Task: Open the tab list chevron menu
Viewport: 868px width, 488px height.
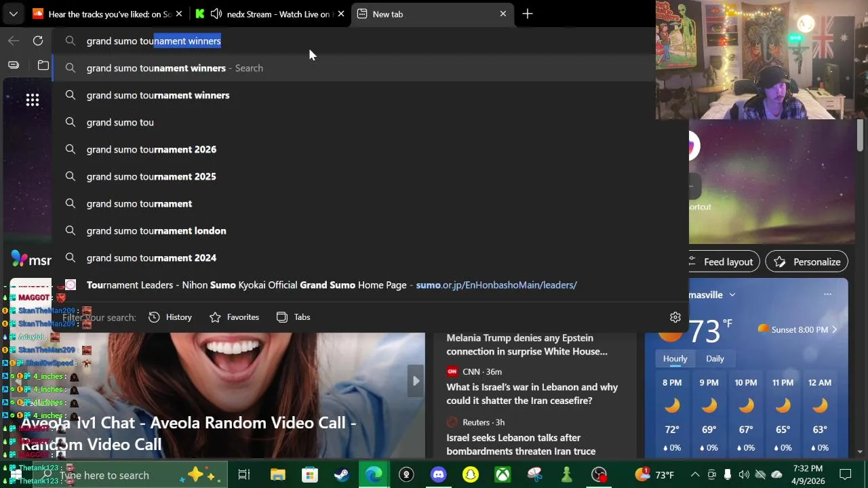Action: coord(13,14)
